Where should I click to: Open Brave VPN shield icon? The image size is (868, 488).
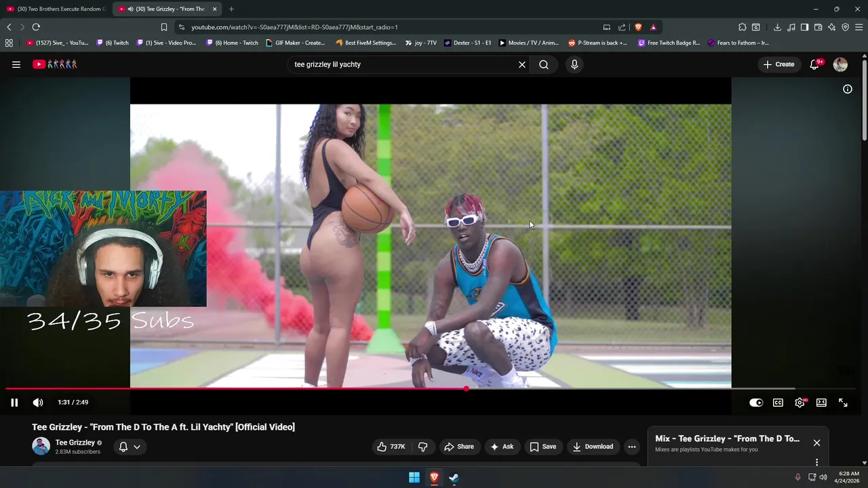(x=845, y=27)
